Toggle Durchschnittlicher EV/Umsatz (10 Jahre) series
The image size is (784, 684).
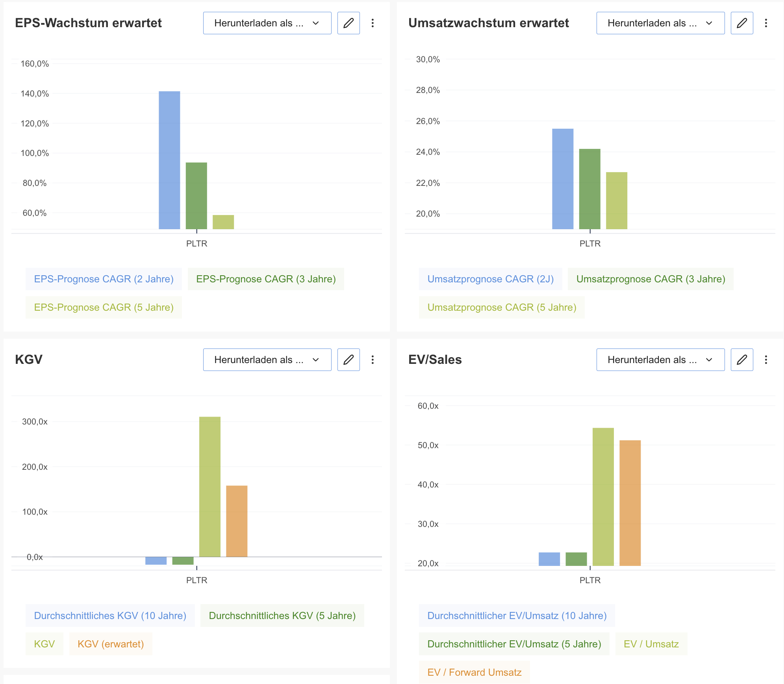(x=517, y=615)
